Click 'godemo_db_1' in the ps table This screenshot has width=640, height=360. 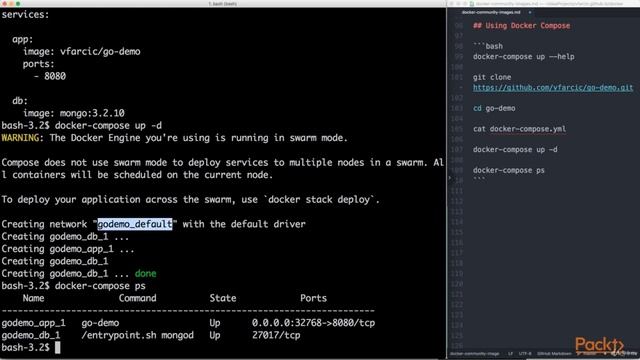31,335
